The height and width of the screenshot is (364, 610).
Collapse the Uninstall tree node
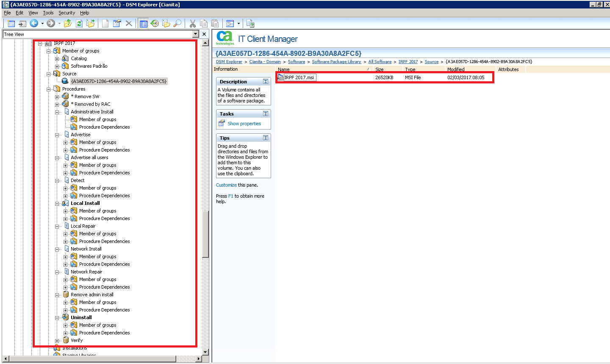pos(57,317)
